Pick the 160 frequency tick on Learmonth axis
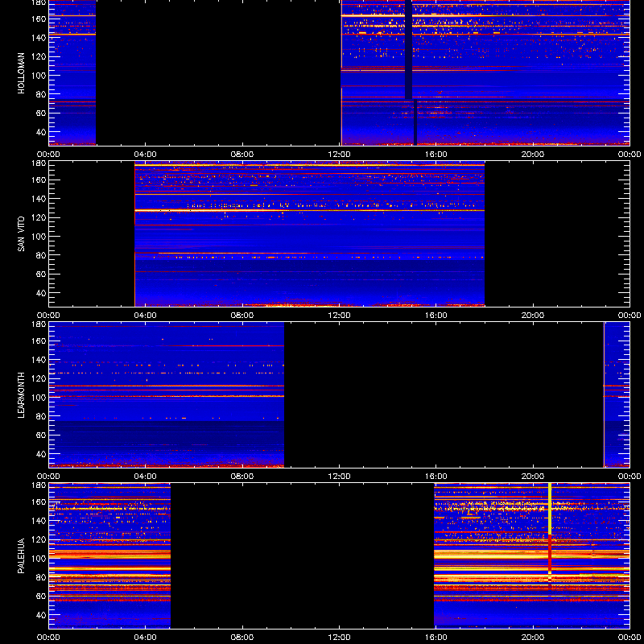 (39, 341)
